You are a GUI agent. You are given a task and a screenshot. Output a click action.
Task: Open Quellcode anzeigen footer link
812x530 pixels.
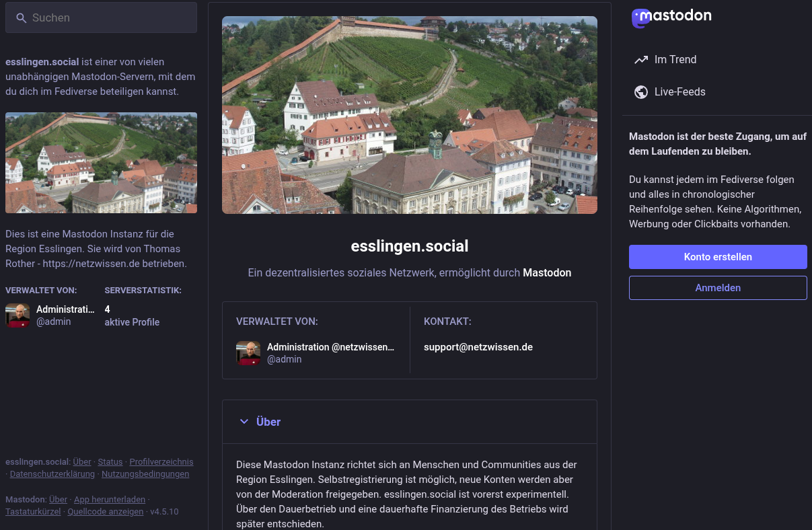pos(106,512)
